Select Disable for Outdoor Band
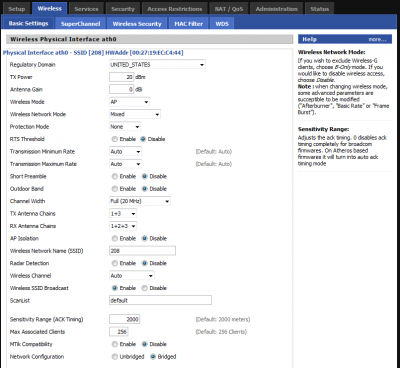 (145, 189)
